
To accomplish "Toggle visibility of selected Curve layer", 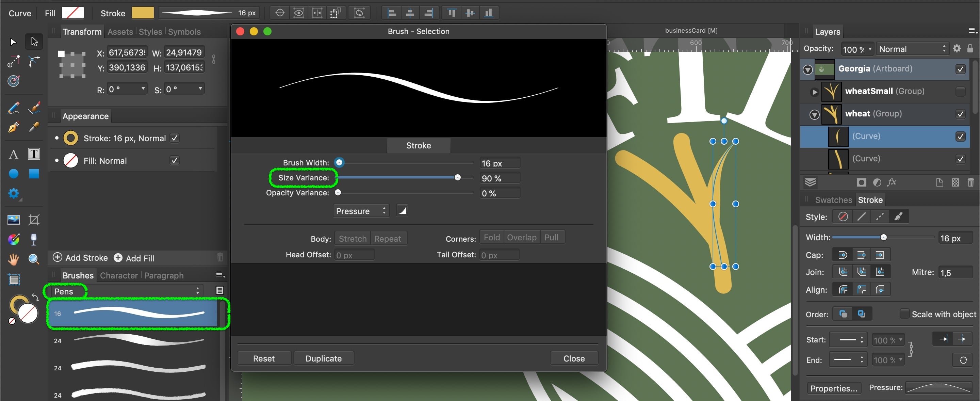I will point(960,136).
